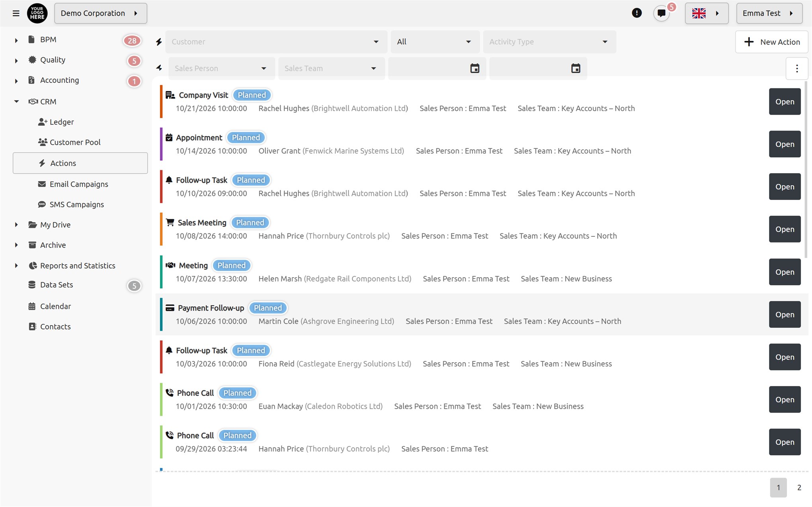Click the Sales Meeting cart icon

coord(170,222)
